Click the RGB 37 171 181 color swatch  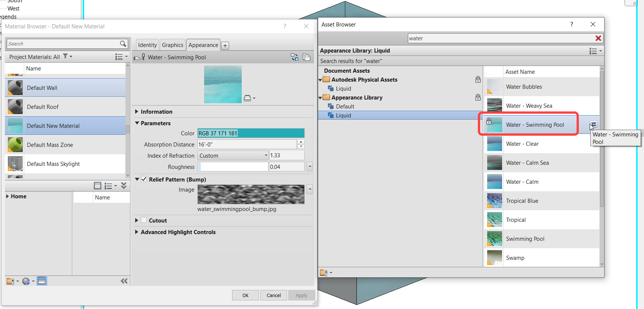[x=251, y=133]
